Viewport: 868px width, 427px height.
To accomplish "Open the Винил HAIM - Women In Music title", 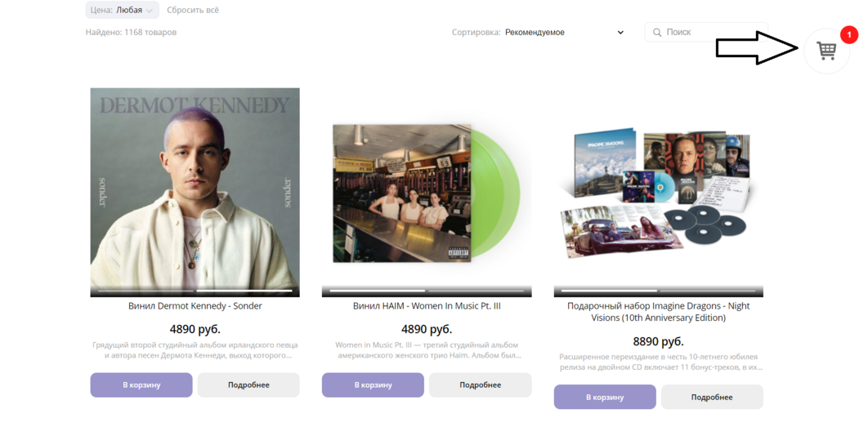I will [x=427, y=306].
